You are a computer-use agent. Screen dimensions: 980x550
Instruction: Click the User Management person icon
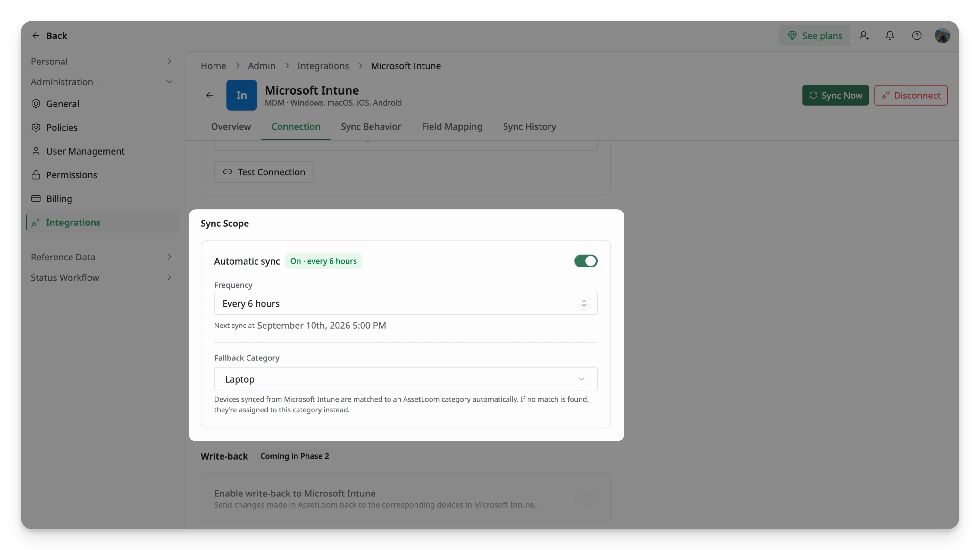(36, 151)
